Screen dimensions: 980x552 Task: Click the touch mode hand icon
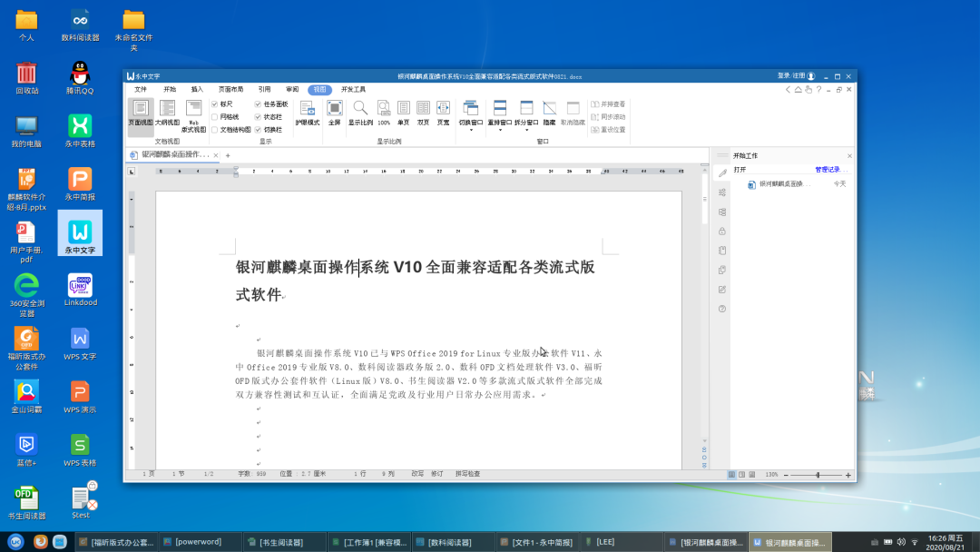[808, 89]
